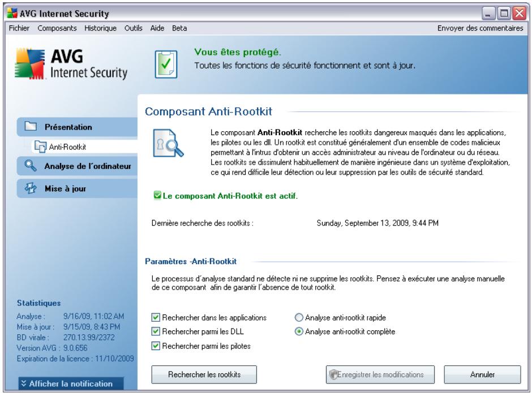The image size is (532, 393).
Task: Toggle Rechercher parmi les DLL checkbox
Action: tap(156, 331)
